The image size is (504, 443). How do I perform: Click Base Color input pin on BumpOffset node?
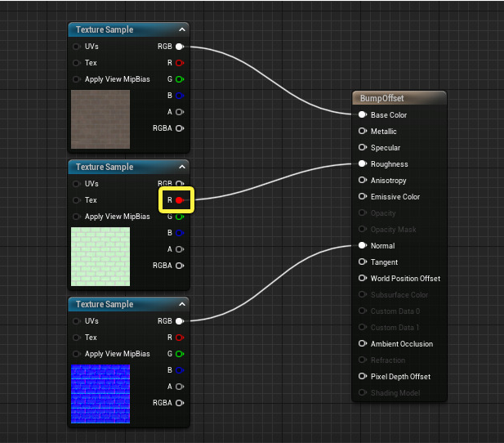tap(363, 115)
